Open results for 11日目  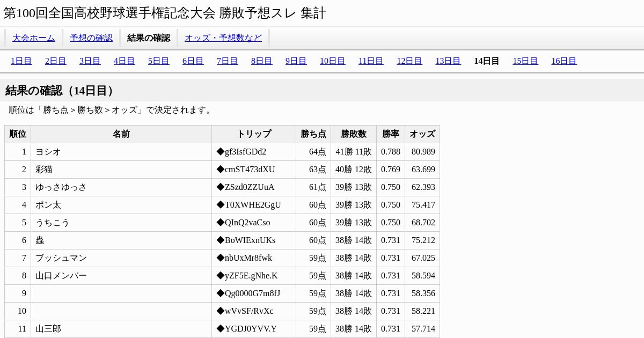[371, 61]
